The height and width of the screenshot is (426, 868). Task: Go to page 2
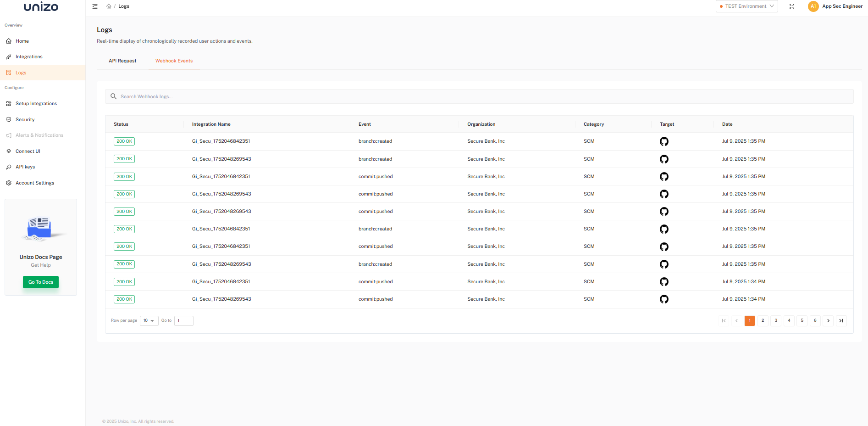click(763, 321)
